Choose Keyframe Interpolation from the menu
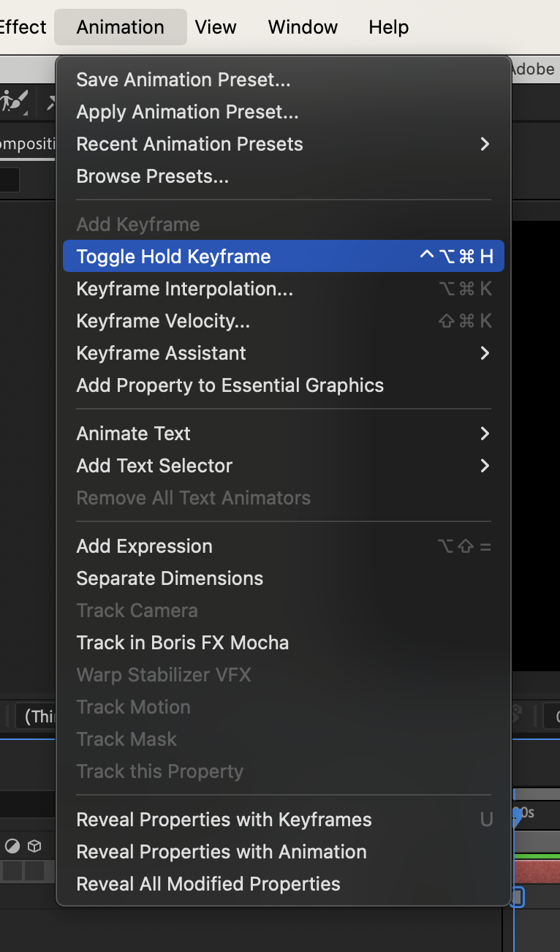 pyautogui.click(x=184, y=288)
